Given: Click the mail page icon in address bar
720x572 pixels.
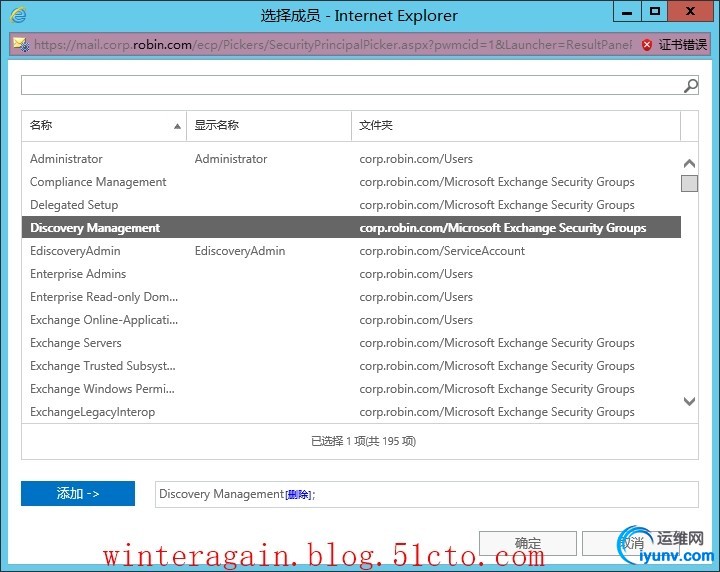Looking at the screenshot, I should coord(21,45).
